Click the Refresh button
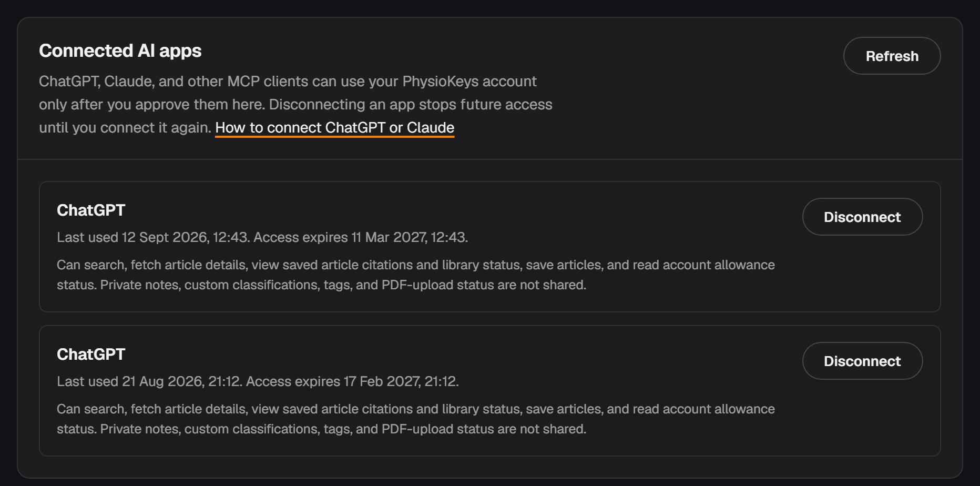This screenshot has height=486, width=980. [892, 56]
